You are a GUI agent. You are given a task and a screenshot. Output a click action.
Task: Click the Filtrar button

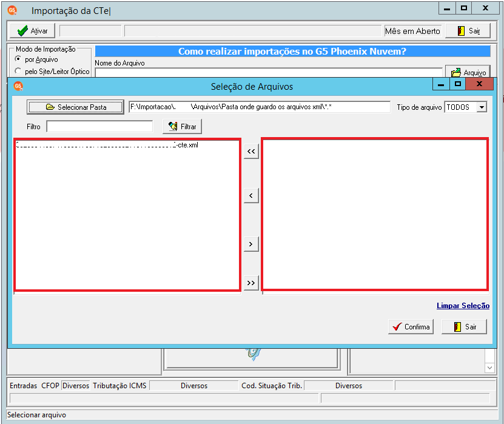182,126
